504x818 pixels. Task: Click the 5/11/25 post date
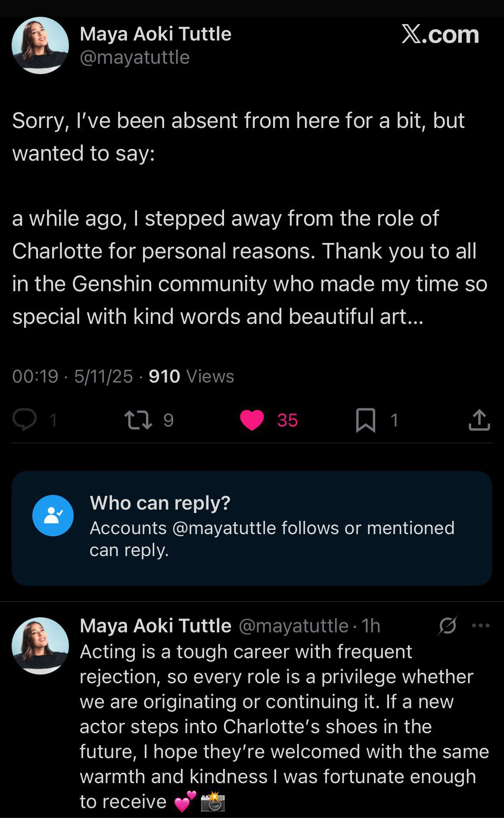(x=103, y=376)
